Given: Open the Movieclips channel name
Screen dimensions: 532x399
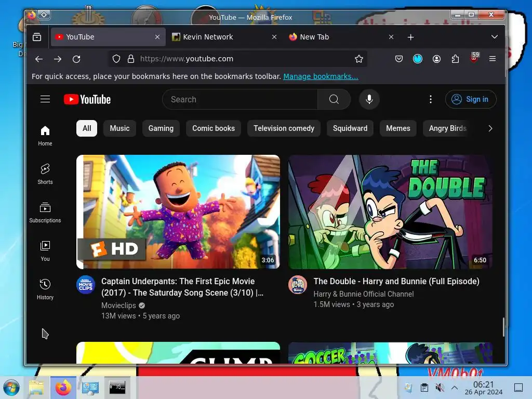Looking at the screenshot, I should [118, 305].
